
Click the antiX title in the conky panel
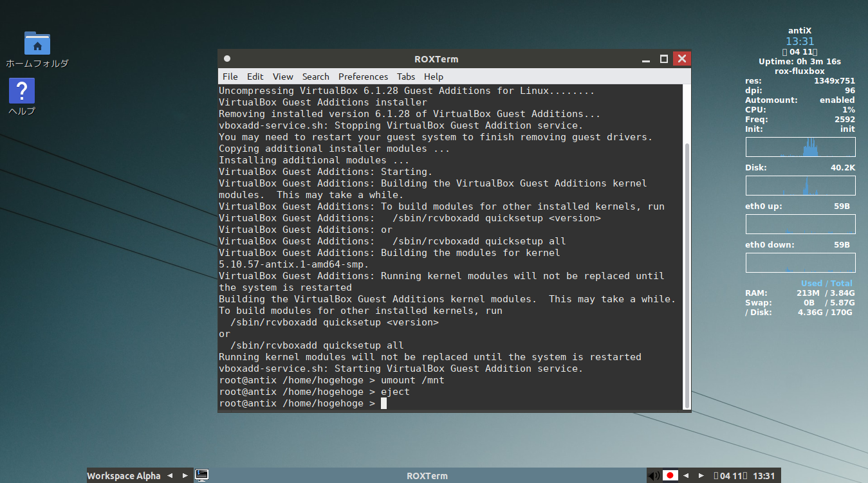[x=800, y=31]
